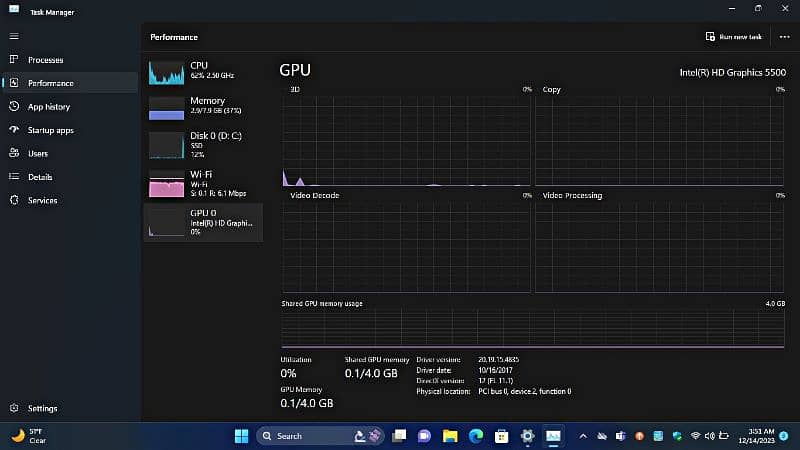Open Task Manager Settings
This screenshot has width=800, height=450.
click(x=42, y=408)
